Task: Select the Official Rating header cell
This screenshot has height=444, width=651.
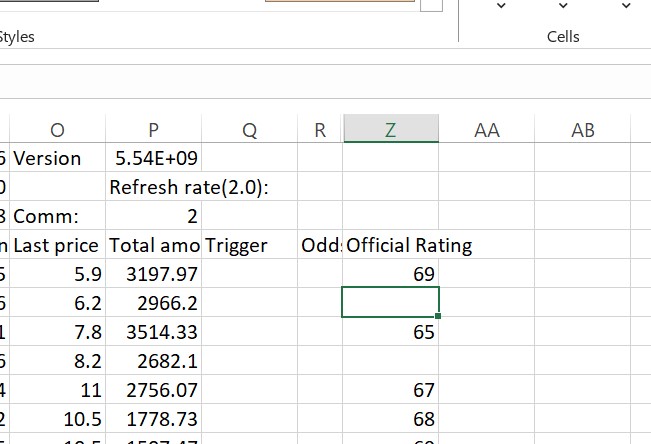Action: click(390, 245)
